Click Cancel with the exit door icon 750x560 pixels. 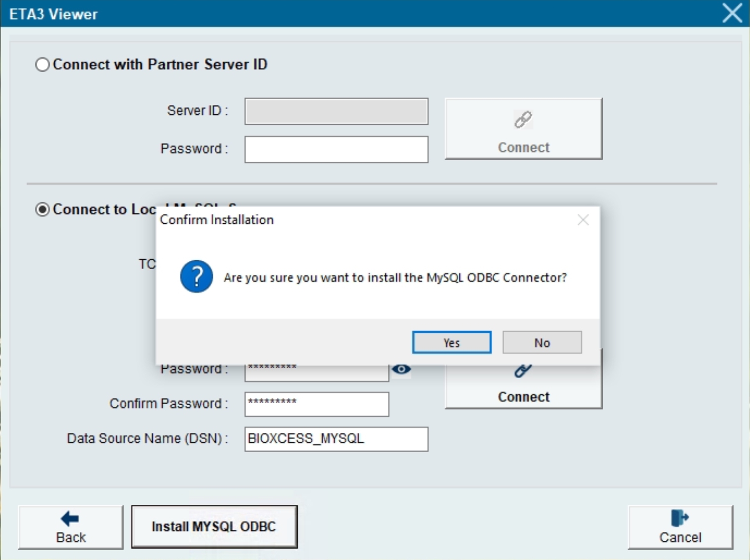click(x=680, y=527)
